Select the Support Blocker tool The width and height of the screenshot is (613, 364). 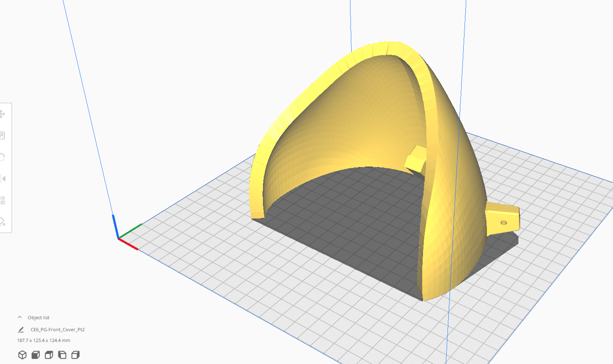click(x=2, y=222)
